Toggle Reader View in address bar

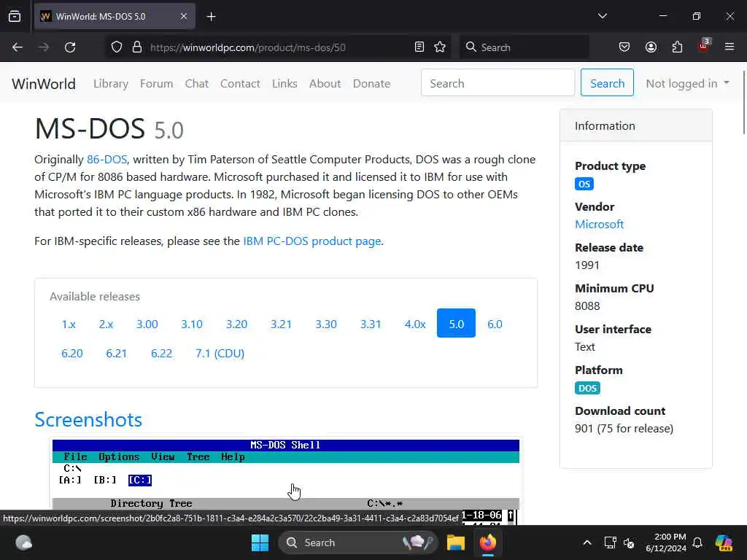point(419,47)
